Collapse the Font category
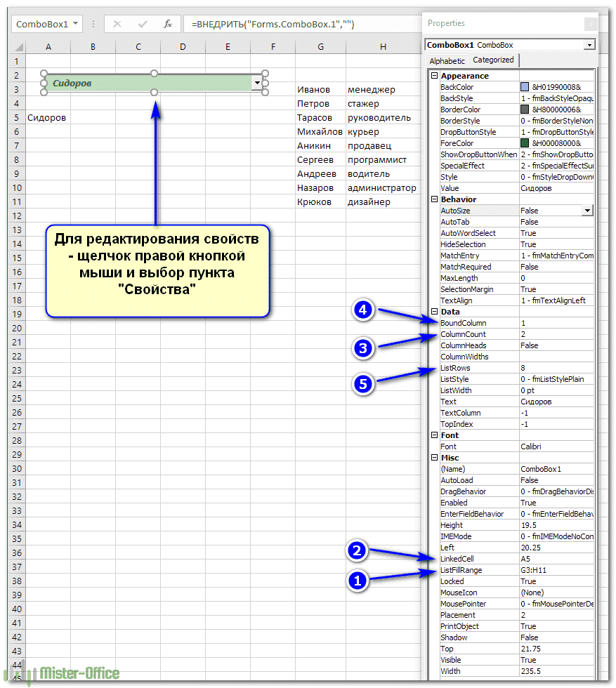This screenshot has height=688, width=616. [433, 435]
